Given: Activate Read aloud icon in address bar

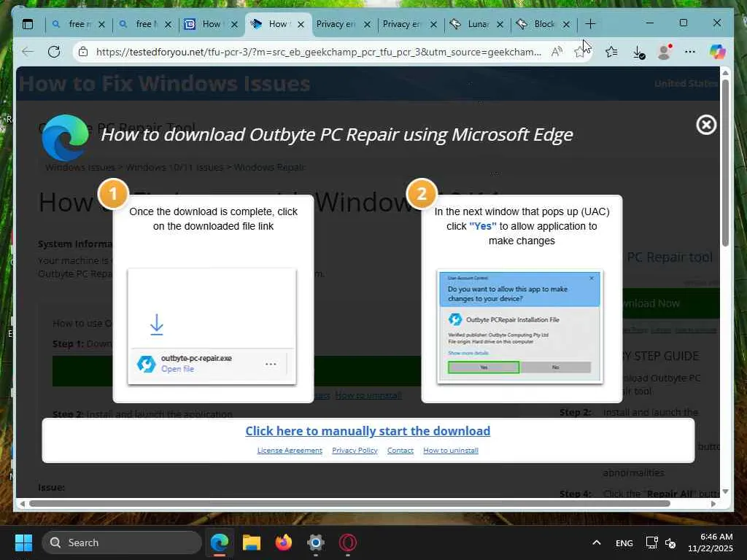Looking at the screenshot, I should (557, 52).
